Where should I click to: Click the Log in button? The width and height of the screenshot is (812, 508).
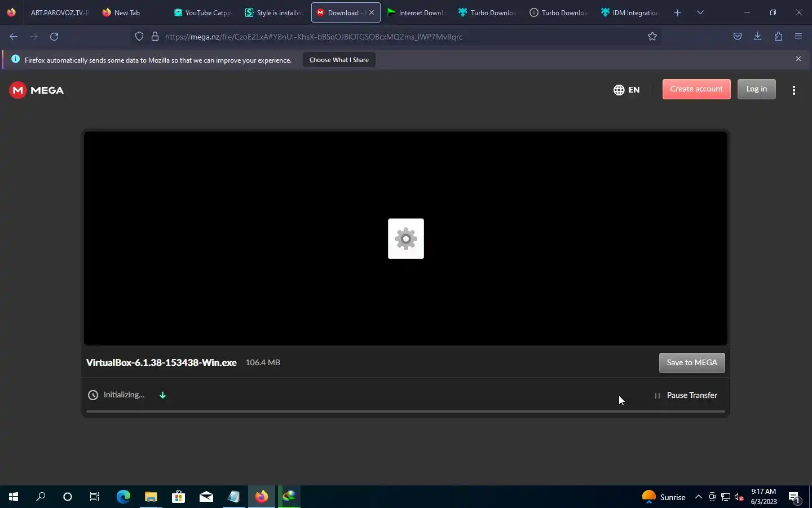[757, 89]
